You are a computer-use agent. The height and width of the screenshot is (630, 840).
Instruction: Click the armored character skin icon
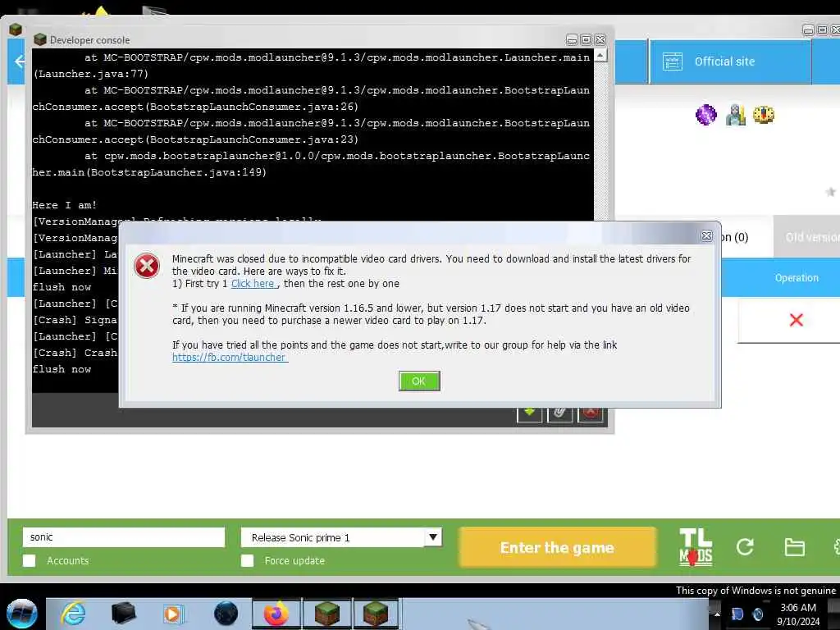pos(736,115)
